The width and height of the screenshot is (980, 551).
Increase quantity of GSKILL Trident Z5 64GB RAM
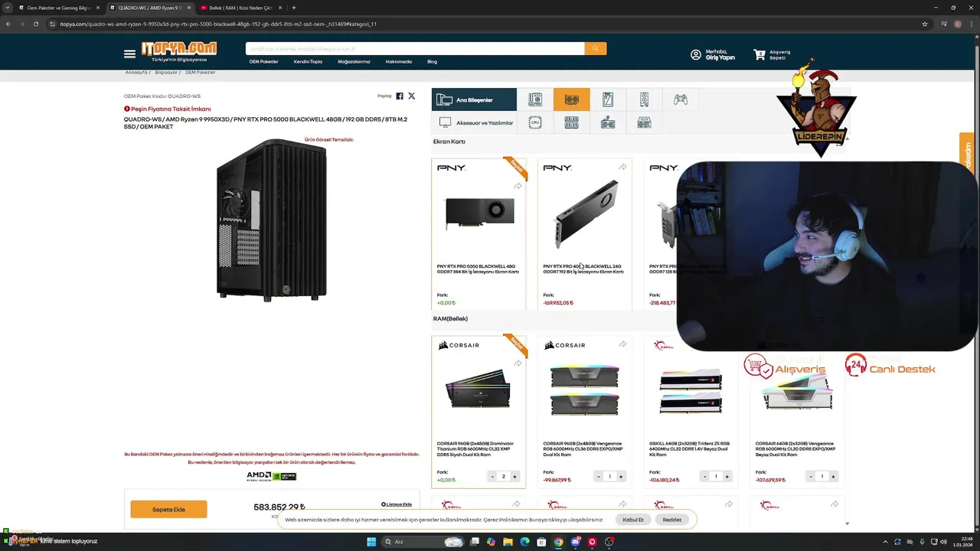coord(727,476)
